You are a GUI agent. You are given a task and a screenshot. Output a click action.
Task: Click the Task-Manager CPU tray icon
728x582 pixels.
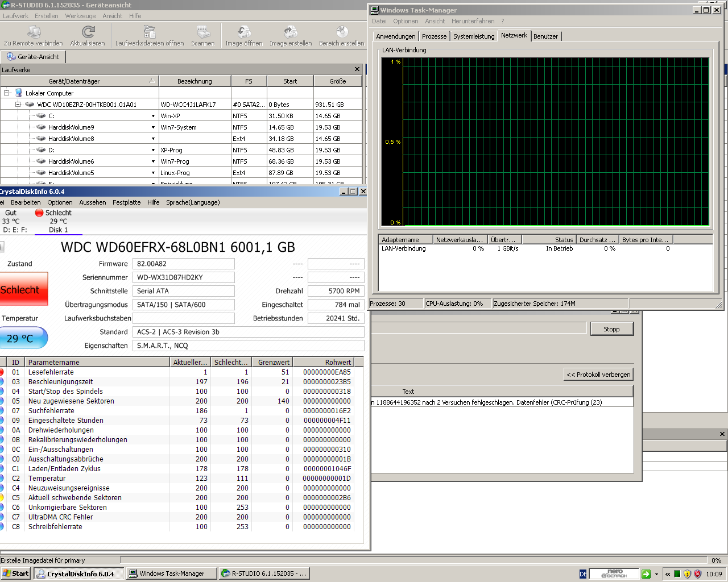click(x=677, y=573)
